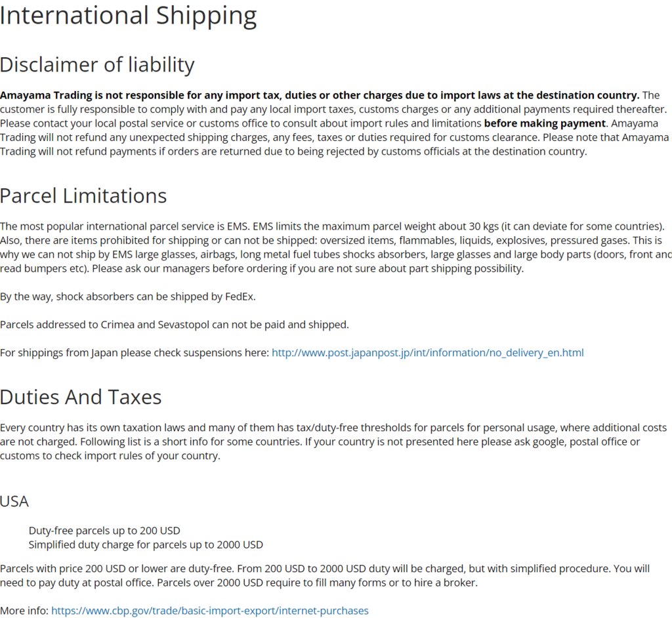The height and width of the screenshot is (618, 672).
Task: Click the 'Parcels with price 200 USD or lower' paragraph
Action: click(325, 575)
